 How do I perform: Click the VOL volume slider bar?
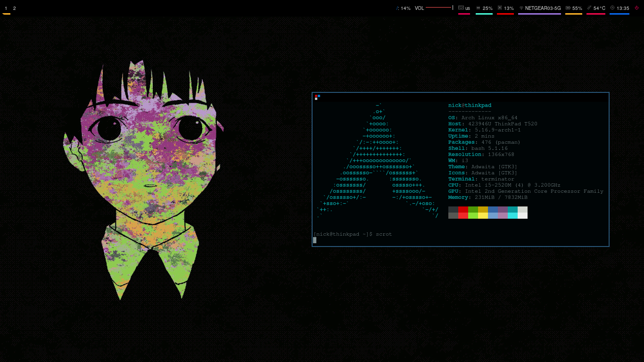point(438,8)
